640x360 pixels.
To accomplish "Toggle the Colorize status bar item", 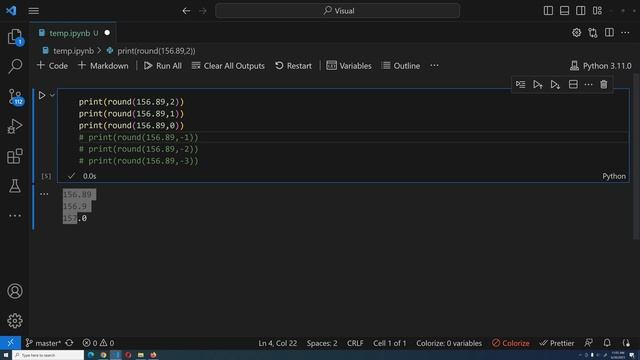I will [510, 343].
